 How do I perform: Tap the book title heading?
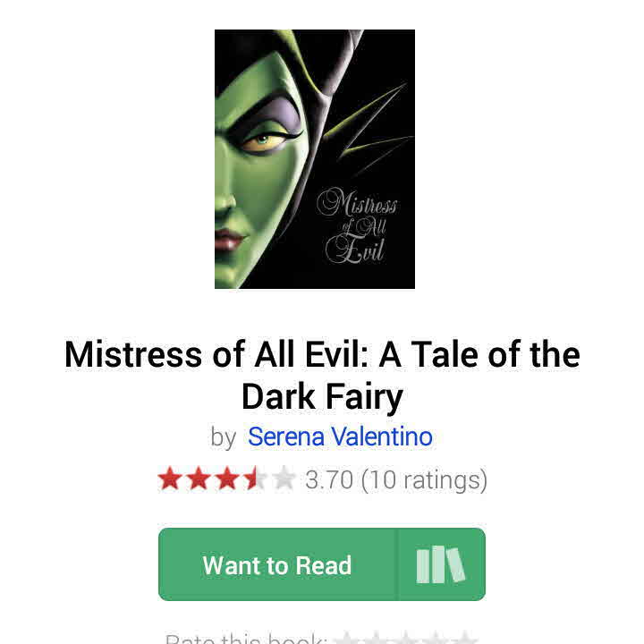click(x=322, y=375)
